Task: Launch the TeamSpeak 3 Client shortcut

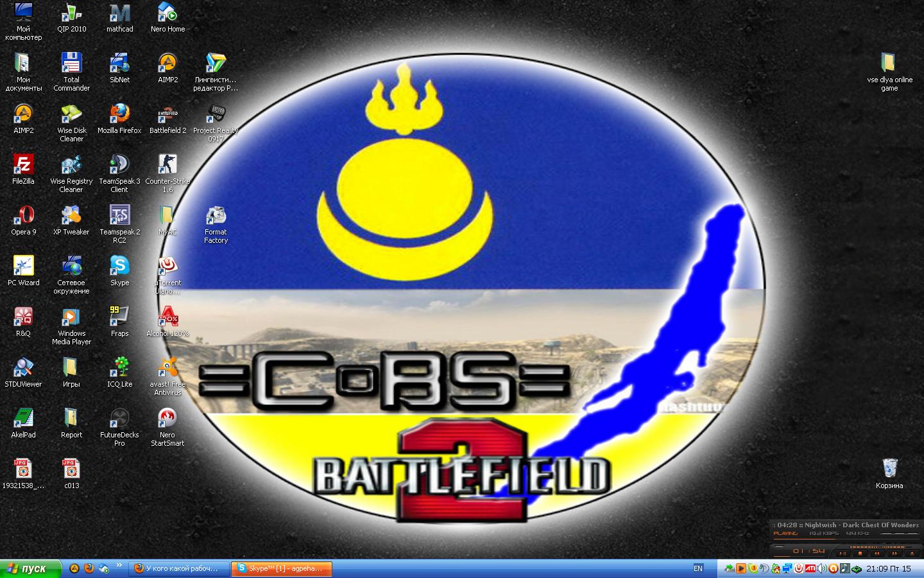Action: [119, 173]
